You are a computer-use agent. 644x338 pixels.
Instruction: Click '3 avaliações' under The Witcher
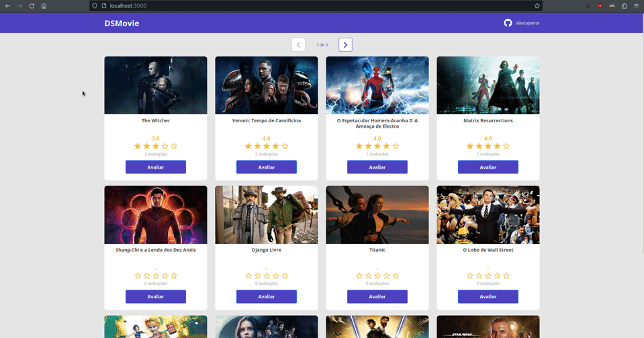pos(156,154)
